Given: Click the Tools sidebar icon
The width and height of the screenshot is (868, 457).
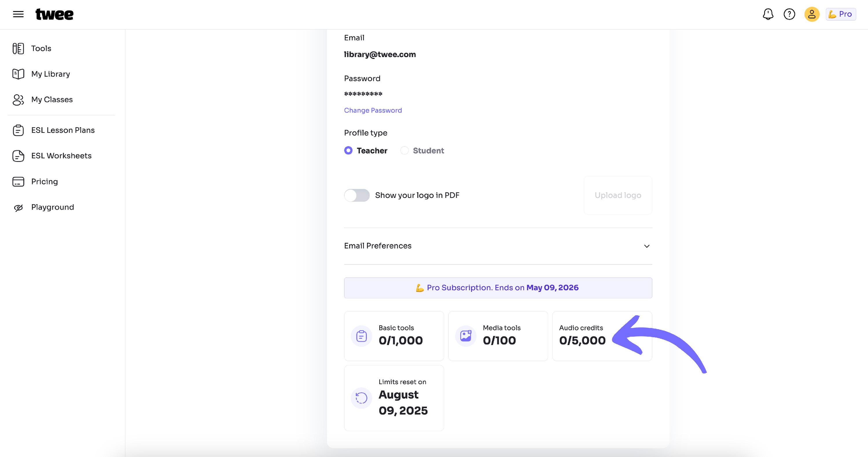Looking at the screenshot, I should tap(18, 49).
